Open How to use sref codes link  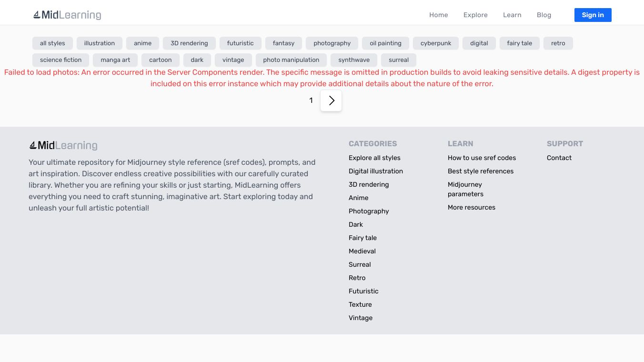pos(482,158)
